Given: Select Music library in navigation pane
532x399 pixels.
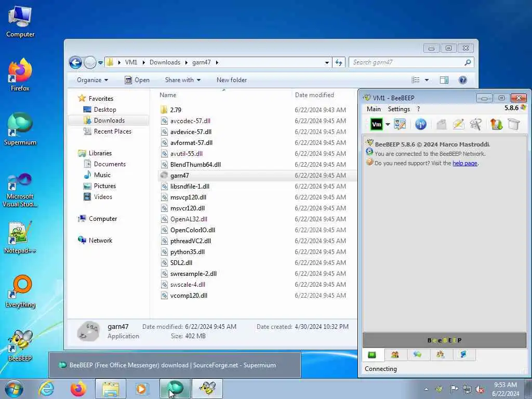Looking at the screenshot, I should [102, 175].
